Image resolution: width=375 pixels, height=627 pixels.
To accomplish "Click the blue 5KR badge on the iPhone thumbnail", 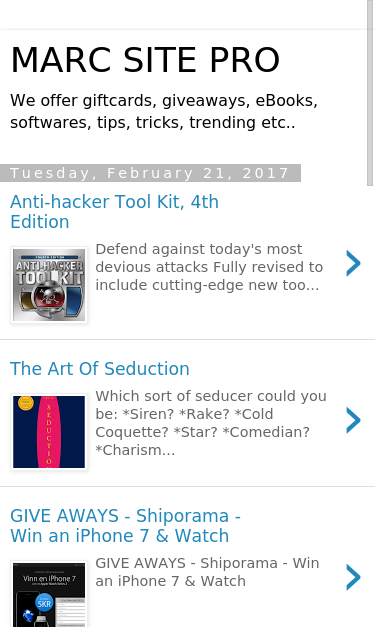I will [x=44, y=603].
